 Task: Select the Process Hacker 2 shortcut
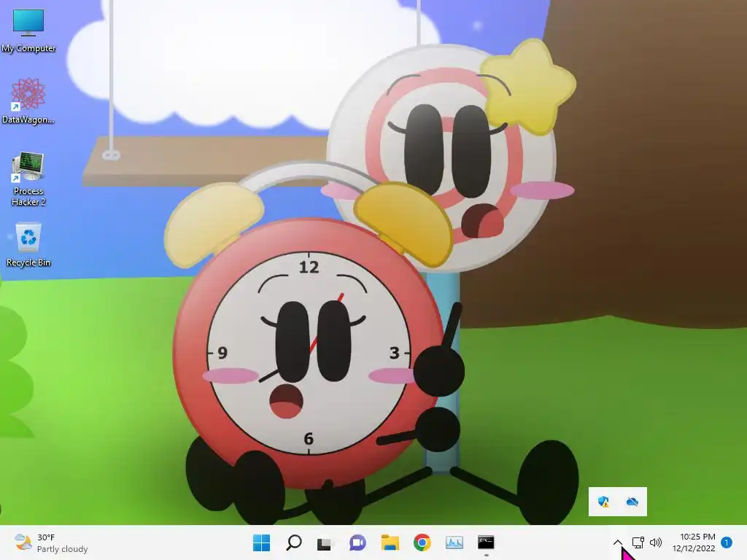tap(28, 179)
